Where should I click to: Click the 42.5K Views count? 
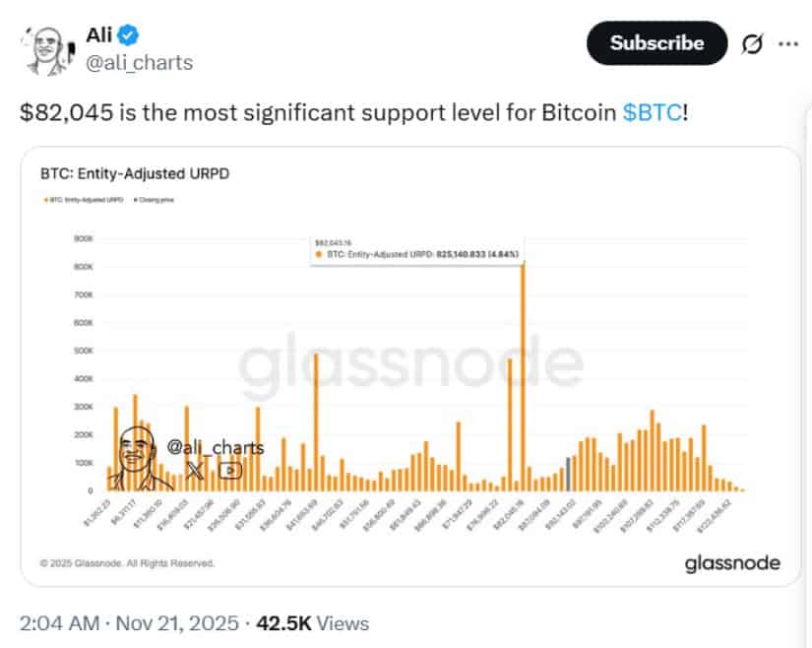point(313,623)
